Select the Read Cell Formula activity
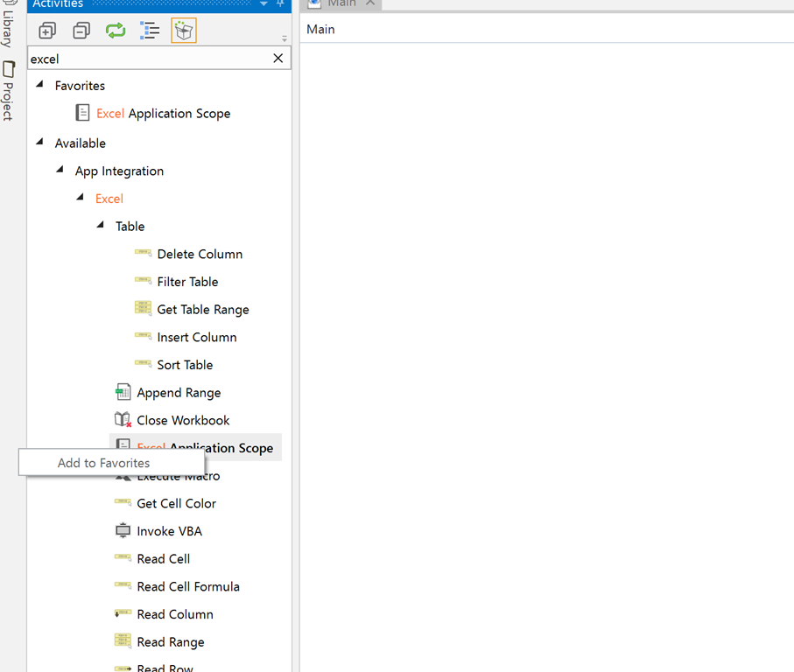 177,586
